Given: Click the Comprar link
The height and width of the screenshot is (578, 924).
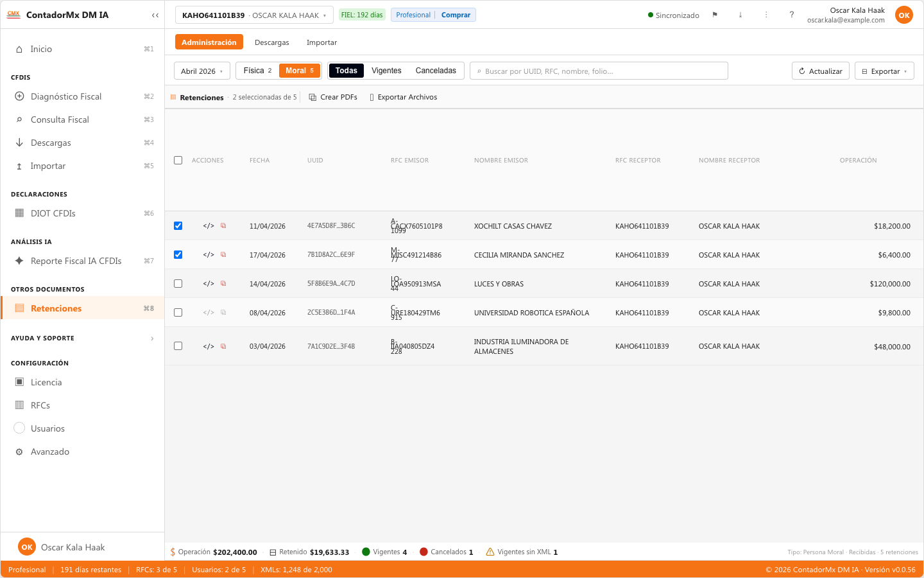Looking at the screenshot, I should pos(456,15).
